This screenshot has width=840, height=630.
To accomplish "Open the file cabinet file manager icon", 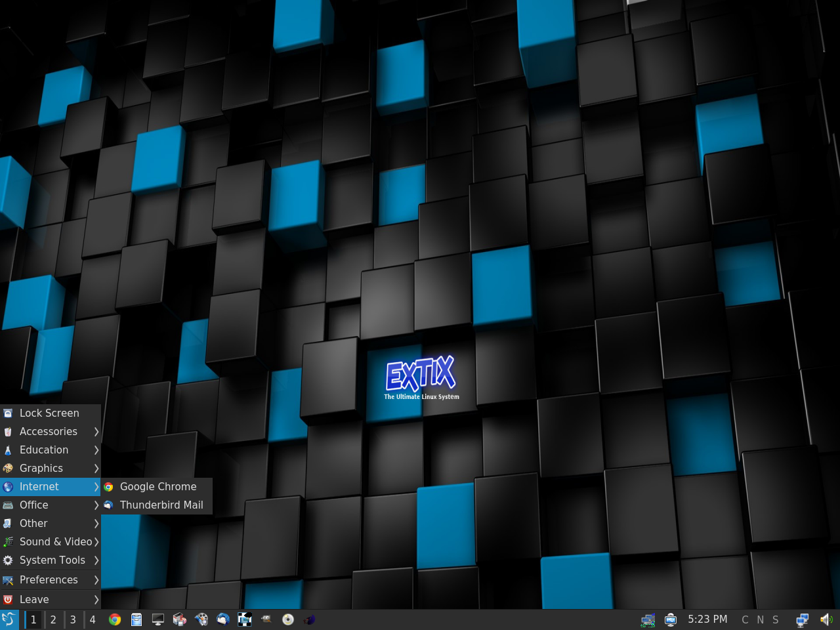I will (136, 619).
